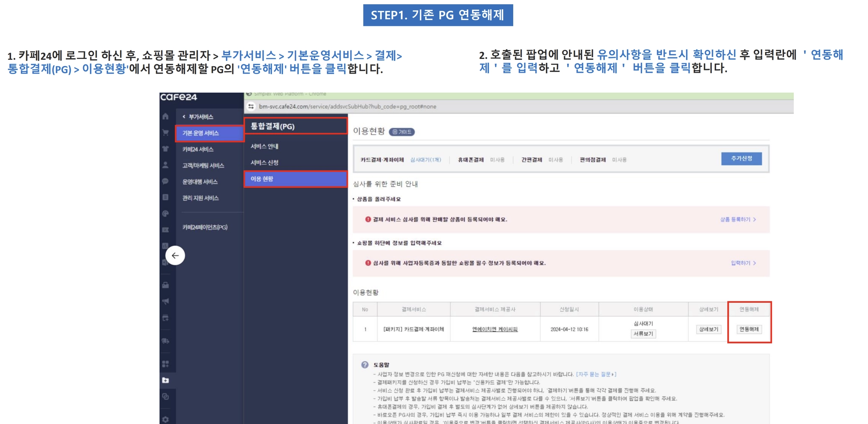Image resolution: width=868 pixels, height=424 pixels.
Task: Open the 입력하기 link
Action: (x=743, y=263)
